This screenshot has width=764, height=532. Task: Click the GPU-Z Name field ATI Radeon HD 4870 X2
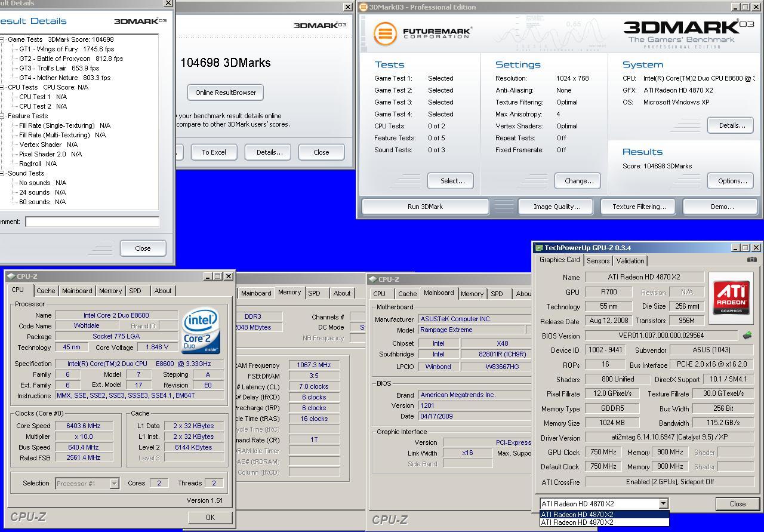coord(645,277)
